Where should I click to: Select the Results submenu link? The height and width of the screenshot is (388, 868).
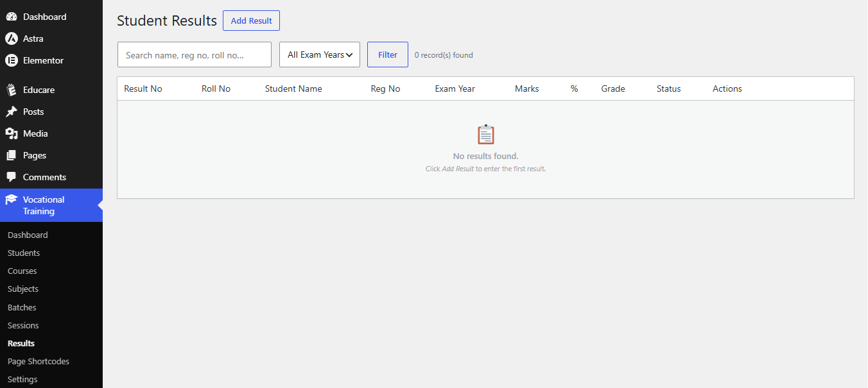21,343
